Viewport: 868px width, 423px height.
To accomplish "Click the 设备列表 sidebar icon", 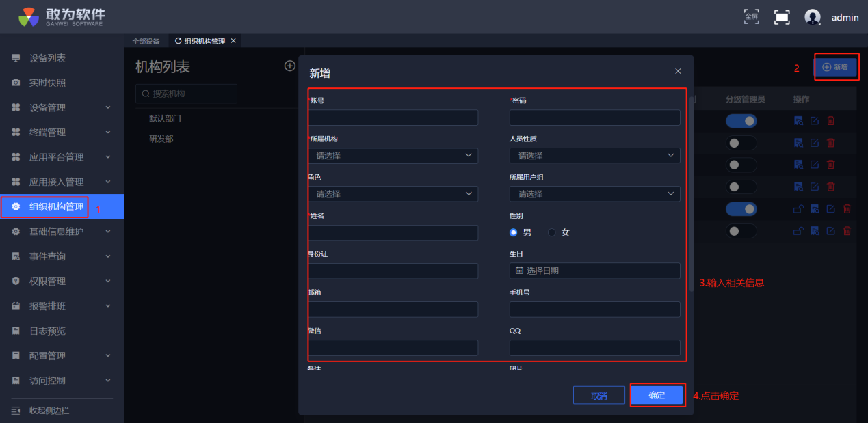I will (16, 58).
